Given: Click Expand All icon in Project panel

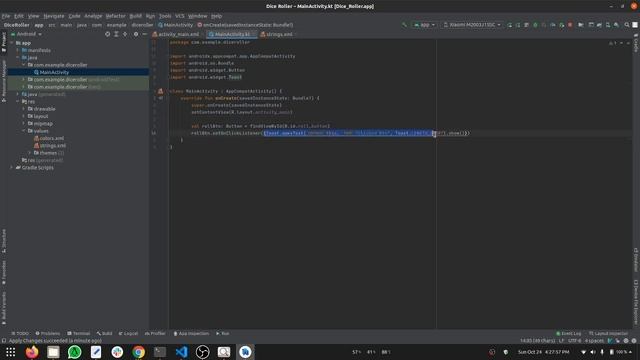Looking at the screenshot, I should pos(116,34).
